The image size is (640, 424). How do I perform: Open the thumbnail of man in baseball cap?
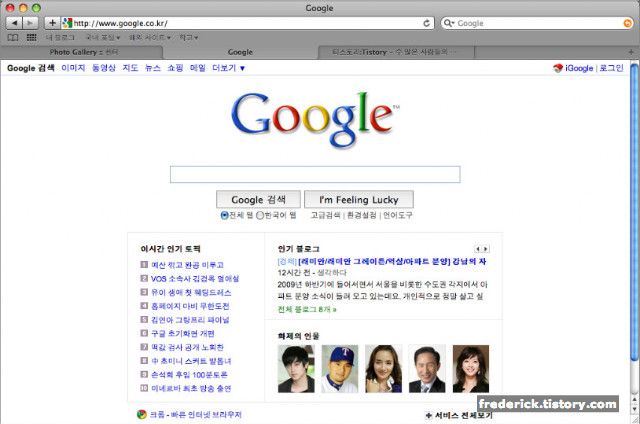(340, 369)
